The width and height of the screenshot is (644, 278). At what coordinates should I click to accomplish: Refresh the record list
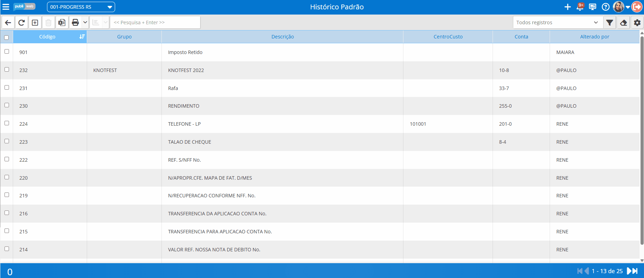(21, 23)
